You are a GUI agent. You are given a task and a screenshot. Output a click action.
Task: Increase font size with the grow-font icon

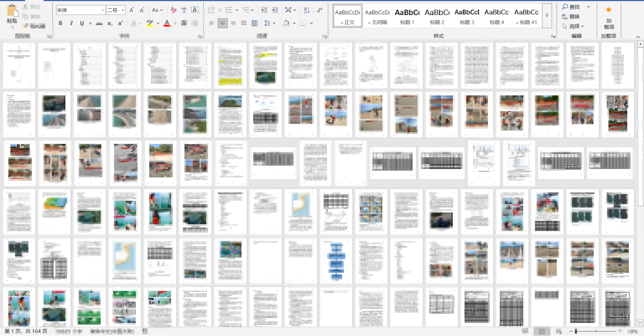(131, 10)
